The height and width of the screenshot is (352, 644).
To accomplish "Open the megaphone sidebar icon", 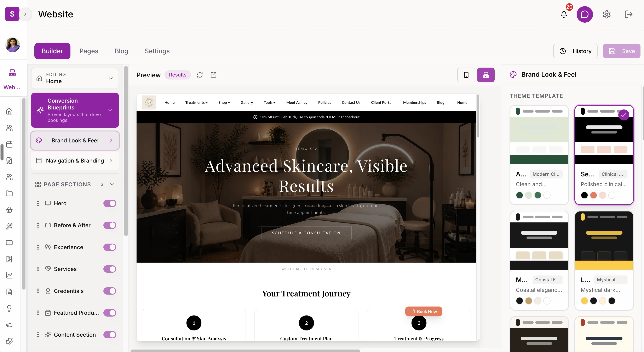I will pyautogui.click(x=9, y=325).
